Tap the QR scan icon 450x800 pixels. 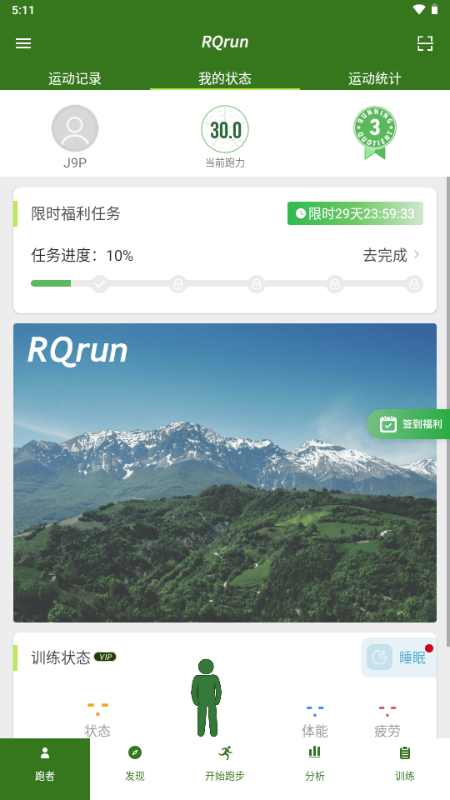(425, 43)
